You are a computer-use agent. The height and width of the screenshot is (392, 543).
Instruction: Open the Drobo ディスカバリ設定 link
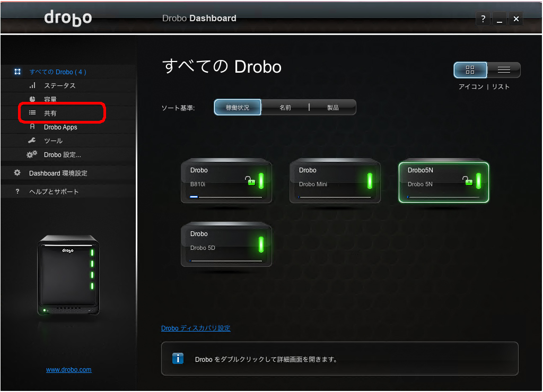(196, 328)
